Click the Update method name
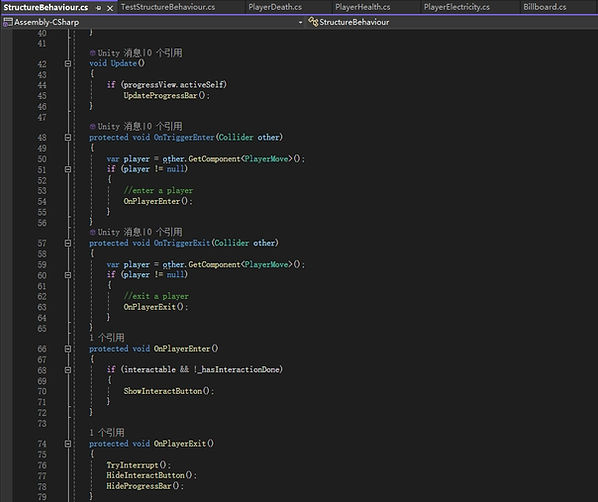Viewport: 598px width, 502px height. pyautogui.click(x=124, y=63)
